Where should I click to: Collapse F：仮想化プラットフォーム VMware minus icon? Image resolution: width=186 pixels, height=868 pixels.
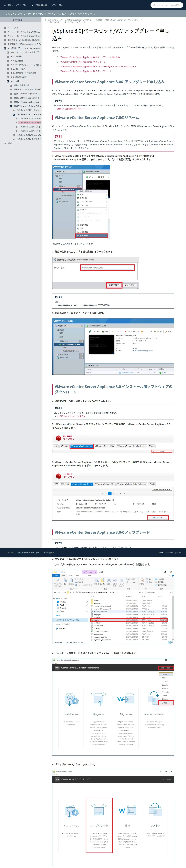tap(5, 48)
